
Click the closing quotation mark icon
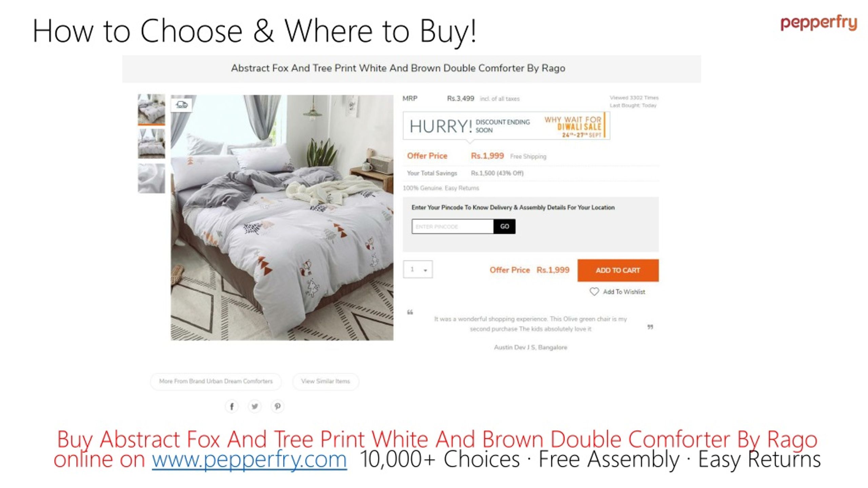(x=650, y=327)
